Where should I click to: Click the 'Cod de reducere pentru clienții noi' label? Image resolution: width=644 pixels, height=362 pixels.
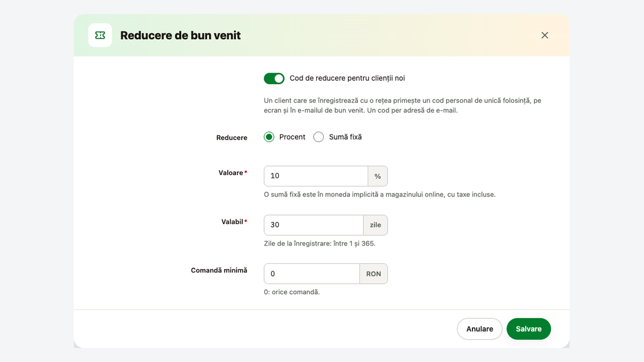(x=347, y=78)
